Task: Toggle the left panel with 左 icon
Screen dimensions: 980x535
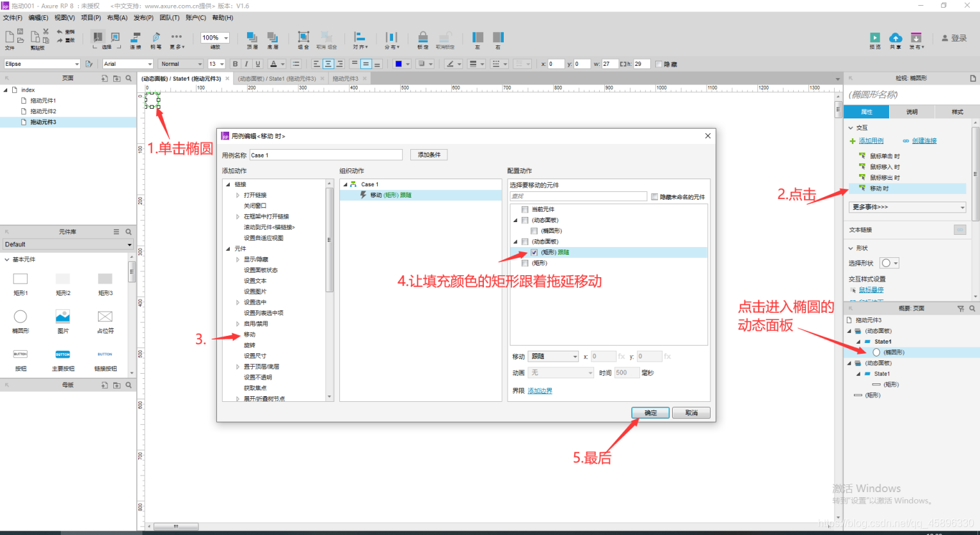Action: pyautogui.click(x=478, y=38)
